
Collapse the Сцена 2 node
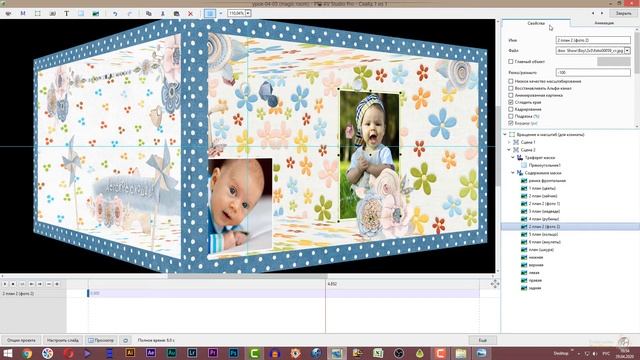click(509, 150)
